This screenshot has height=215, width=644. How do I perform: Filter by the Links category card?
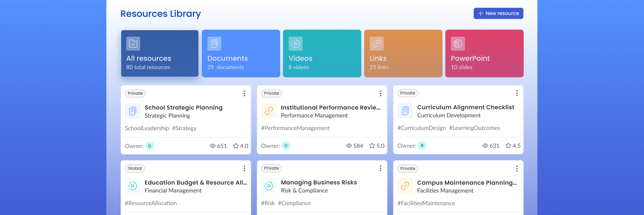(x=403, y=54)
